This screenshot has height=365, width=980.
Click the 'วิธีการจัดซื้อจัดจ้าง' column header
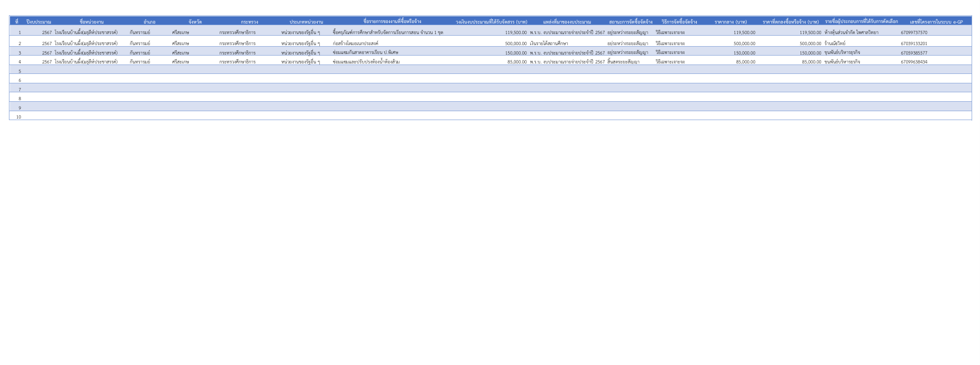click(679, 22)
